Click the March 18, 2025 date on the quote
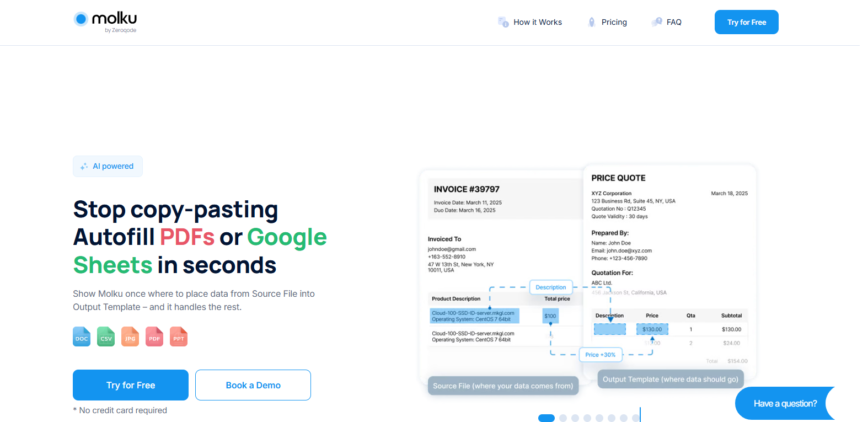Image resolution: width=868 pixels, height=422 pixels. [730, 194]
